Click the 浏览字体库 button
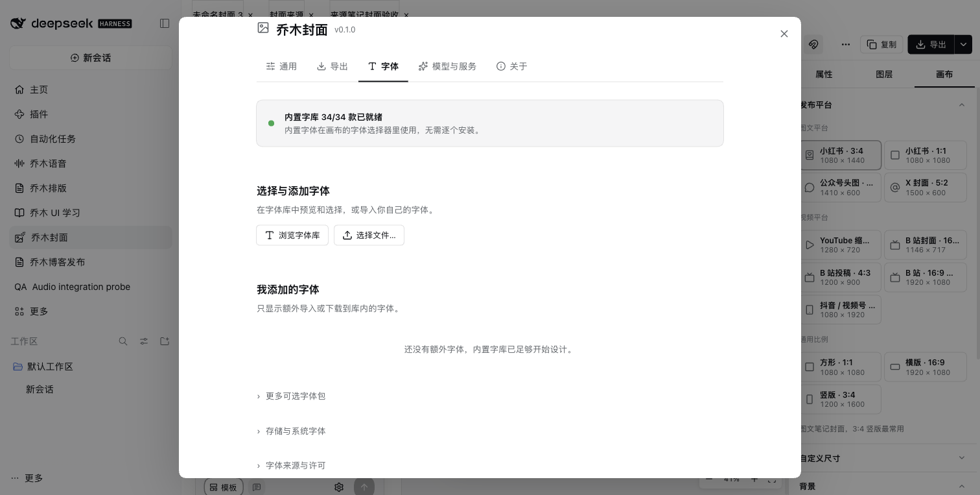The image size is (980, 495). pos(292,235)
